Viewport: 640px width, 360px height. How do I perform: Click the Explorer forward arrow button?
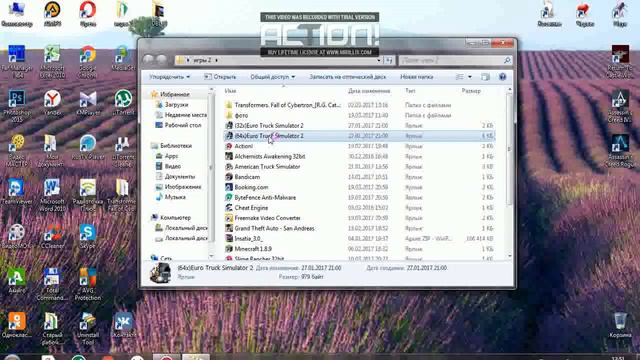pos(162,60)
